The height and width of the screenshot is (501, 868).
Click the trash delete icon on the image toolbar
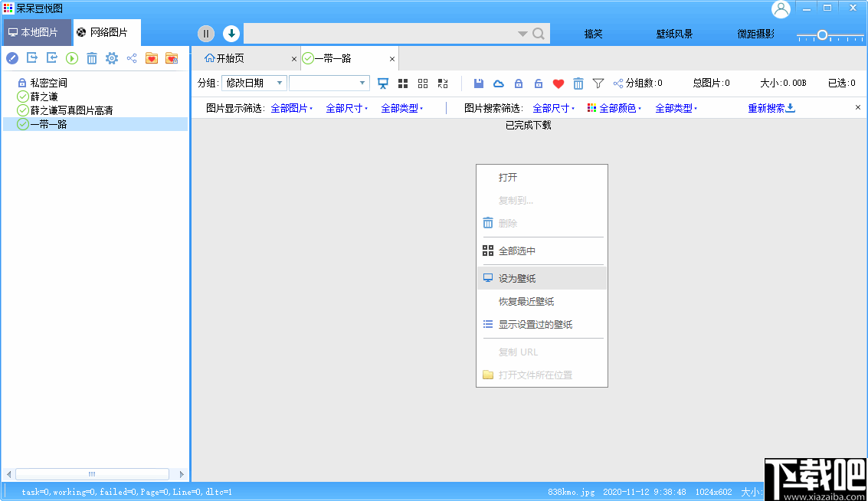tap(579, 83)
